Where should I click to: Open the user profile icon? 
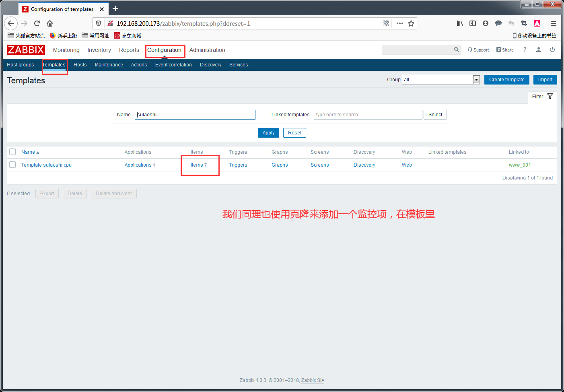(539, 50)
